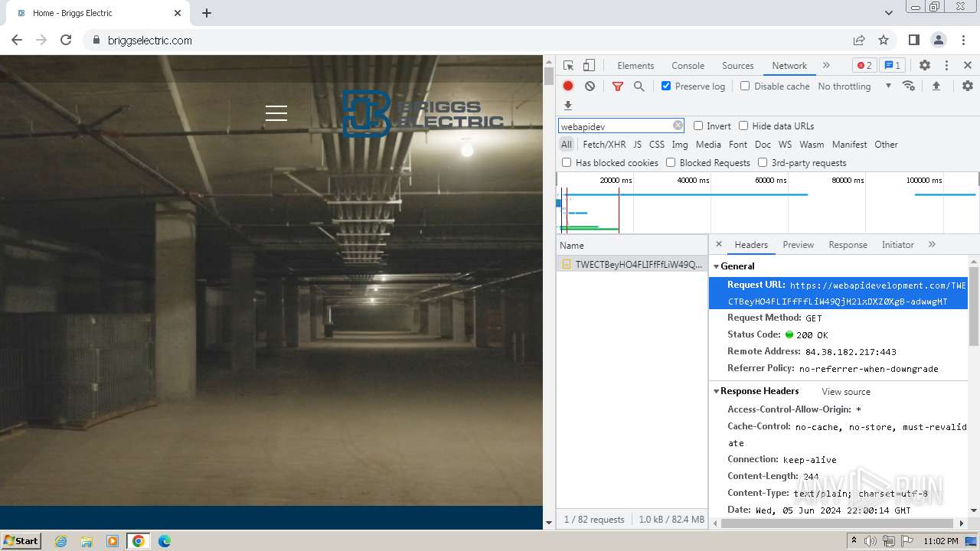Open Network panel settings gear
980x551 pixels.
968,86
